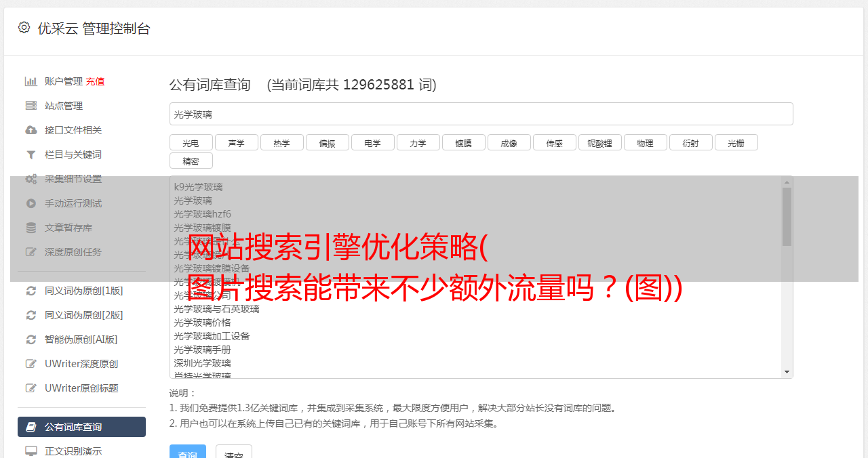The width and height of the screenshot is (868, 458).
Task: Click the database icon beside 文章暂存库
Action: click(31, 228)
